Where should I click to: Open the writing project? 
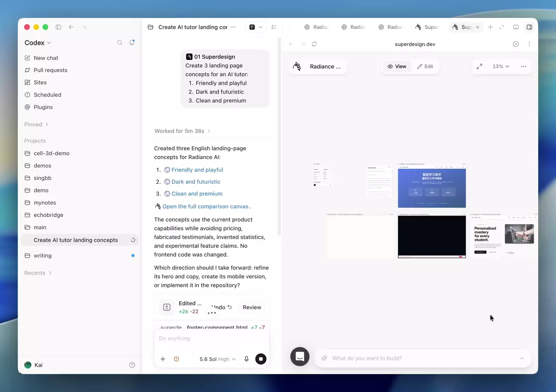coord(43,256)
